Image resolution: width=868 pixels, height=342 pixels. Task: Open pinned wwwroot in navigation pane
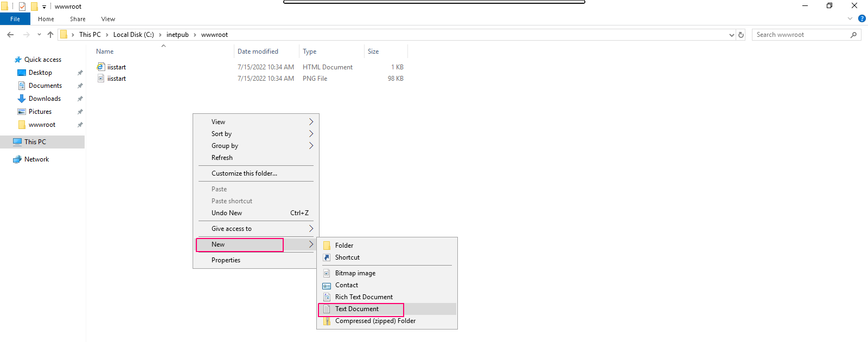(42, 125)
